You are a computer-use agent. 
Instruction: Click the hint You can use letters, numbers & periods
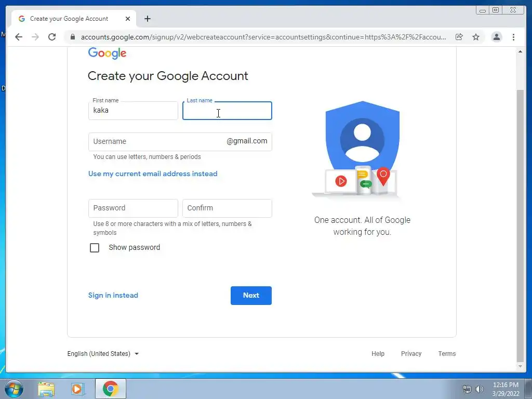click(147, 157)
